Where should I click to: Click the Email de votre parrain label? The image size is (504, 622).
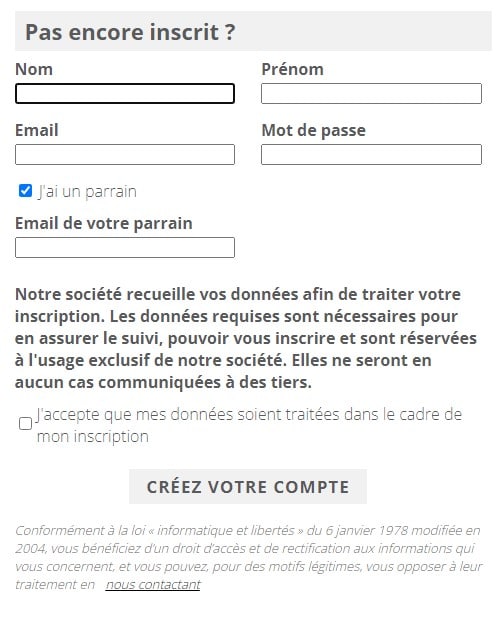[104, 223]
